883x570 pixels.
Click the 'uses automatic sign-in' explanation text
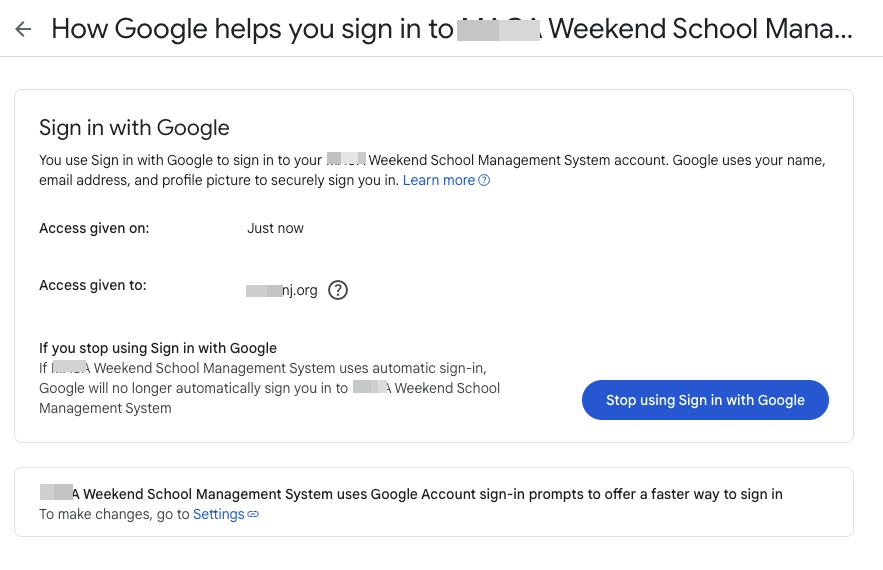click(263, 368)
